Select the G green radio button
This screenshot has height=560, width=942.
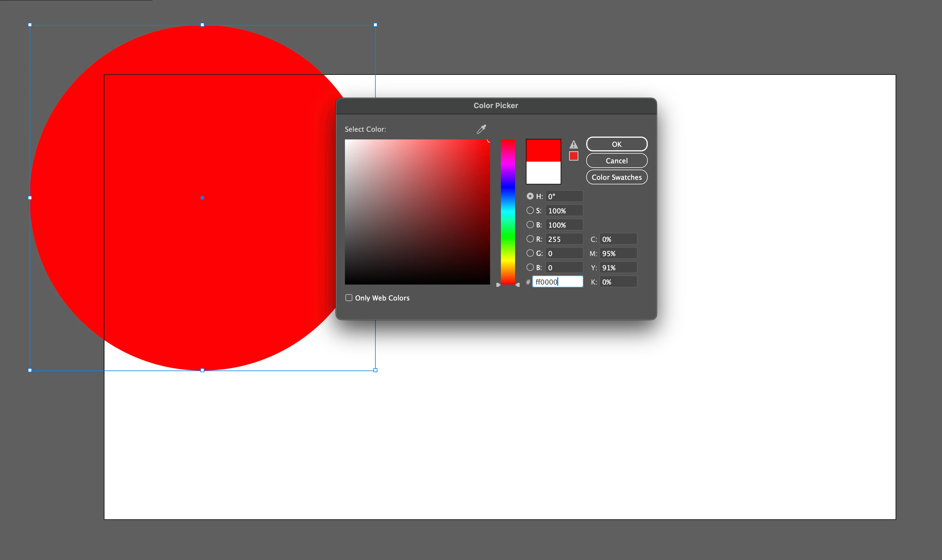530,253
